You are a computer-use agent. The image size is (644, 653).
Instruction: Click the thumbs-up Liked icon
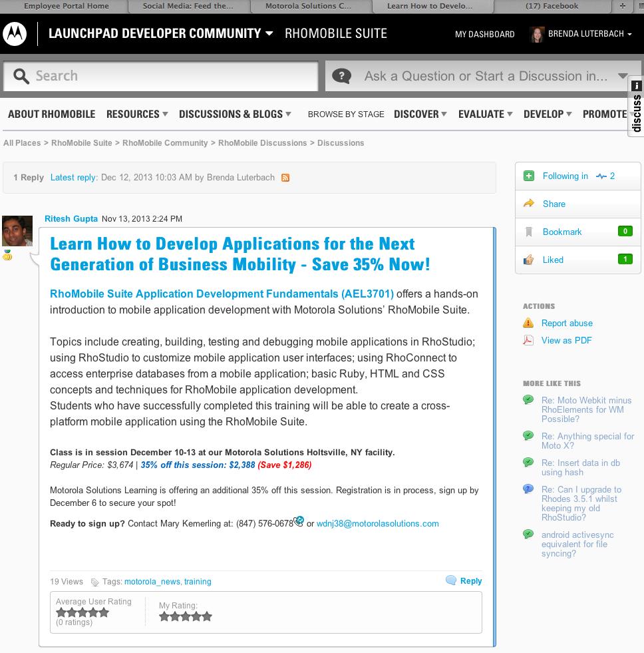click(529, 260)
